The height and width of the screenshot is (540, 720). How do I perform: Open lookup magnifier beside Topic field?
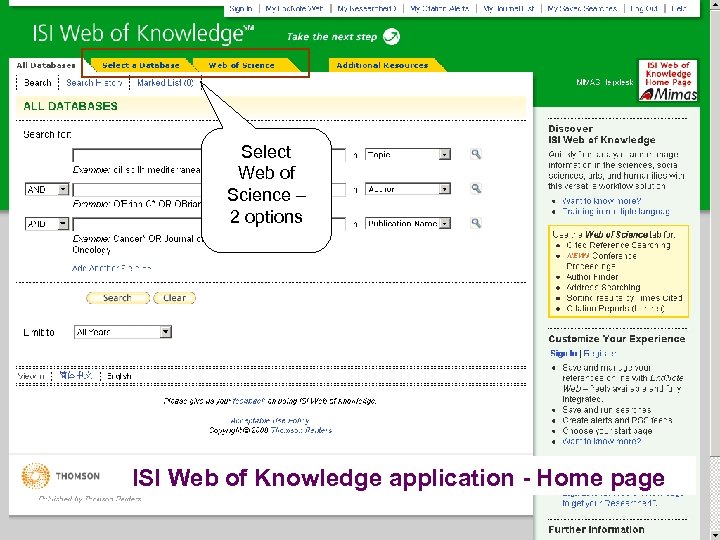(476, 154)
